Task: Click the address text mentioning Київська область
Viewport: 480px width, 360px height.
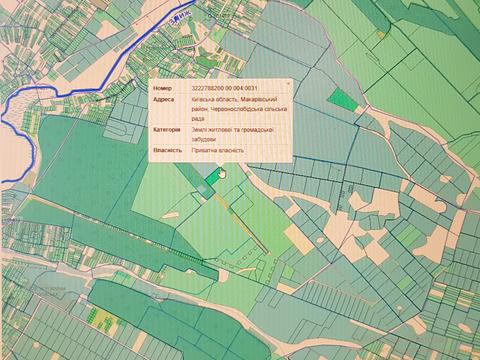Action: (239, 109)
